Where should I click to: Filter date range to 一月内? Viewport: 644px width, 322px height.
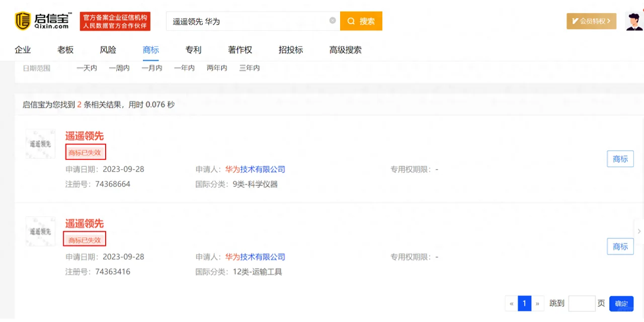[152, 68]
